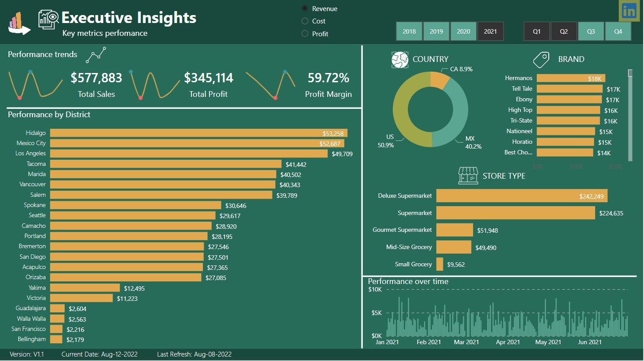This screenshot has width=644, height=361.
Task: Click the Performance over time title
Action: (x=408, y=281)
